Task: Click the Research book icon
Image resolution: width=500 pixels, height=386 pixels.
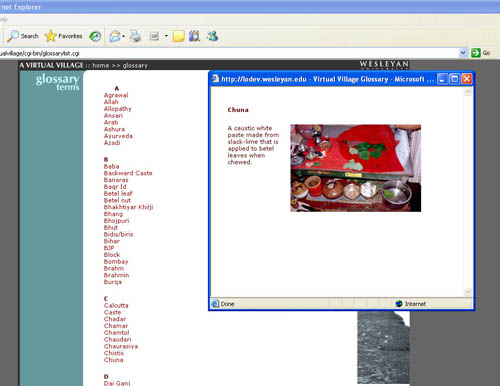Action: (194, 36)
